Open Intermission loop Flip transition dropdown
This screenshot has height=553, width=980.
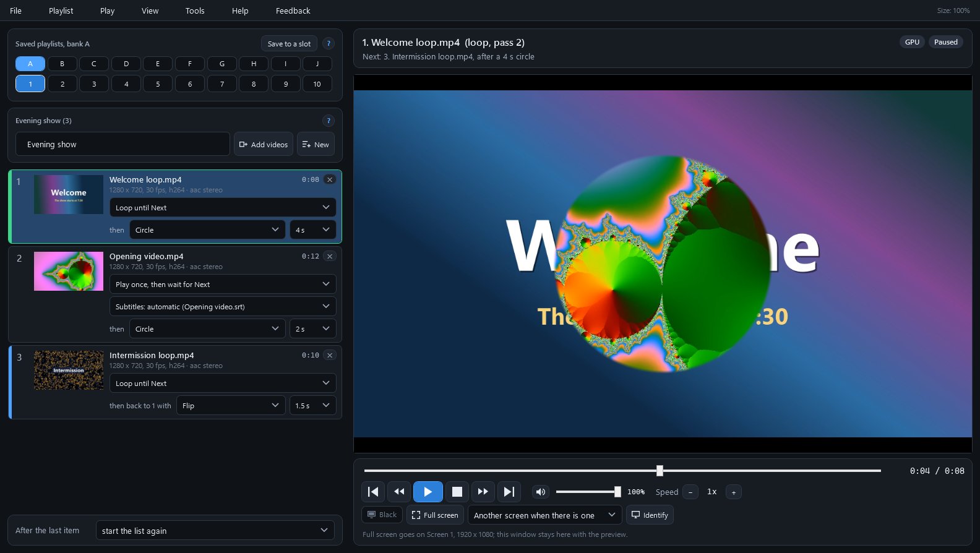[231, 405]
